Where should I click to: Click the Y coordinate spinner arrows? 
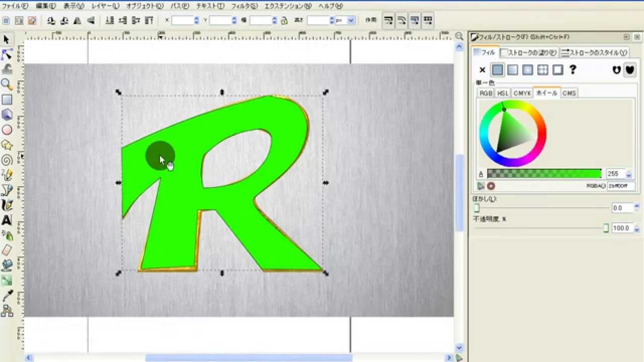(234, 21)
